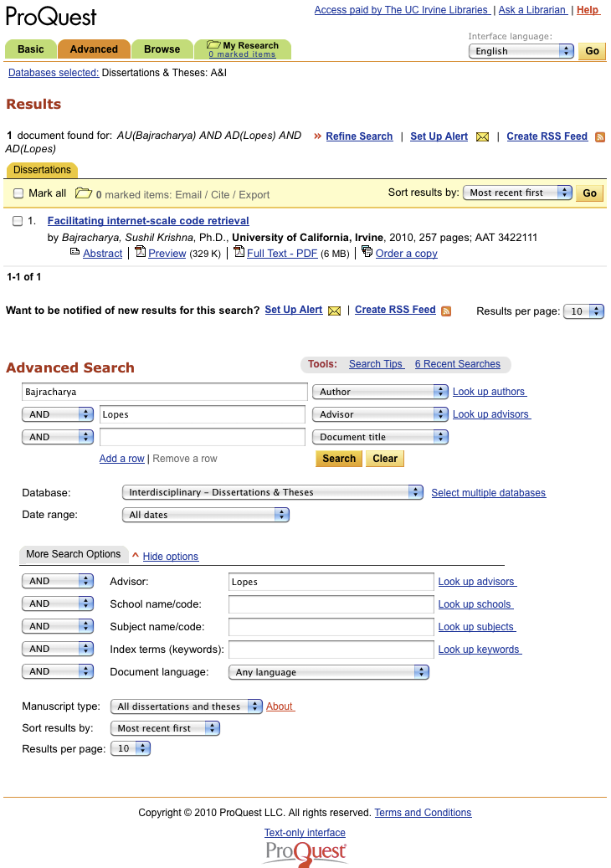Open the Manuscript type dropdown

tap(186, 706)
